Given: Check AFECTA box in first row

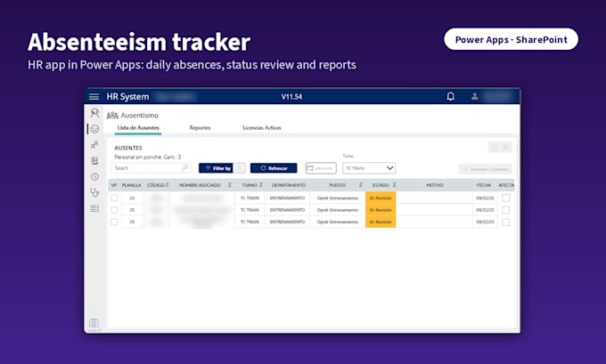Looking at the screenshot, I should tap(506, 198).
